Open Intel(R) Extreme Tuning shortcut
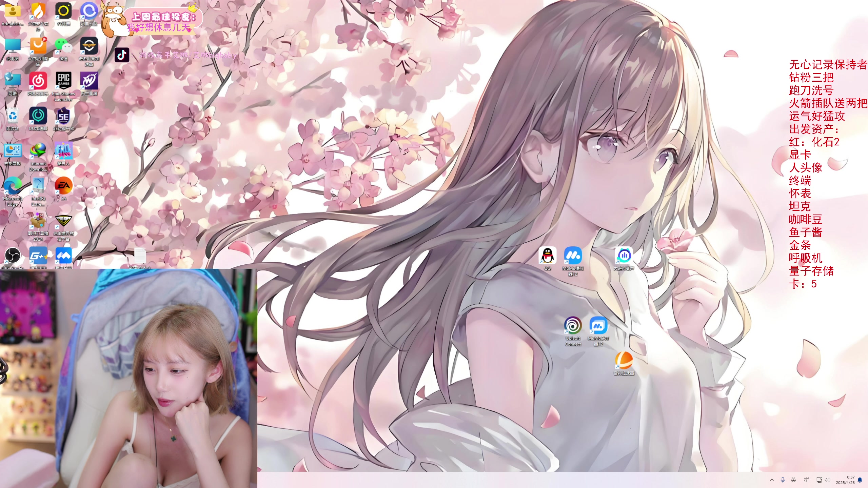 point(38,192)
